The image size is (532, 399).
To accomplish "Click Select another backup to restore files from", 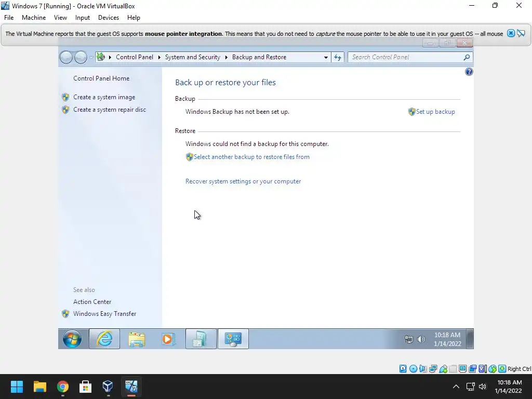I will point(251,157).
